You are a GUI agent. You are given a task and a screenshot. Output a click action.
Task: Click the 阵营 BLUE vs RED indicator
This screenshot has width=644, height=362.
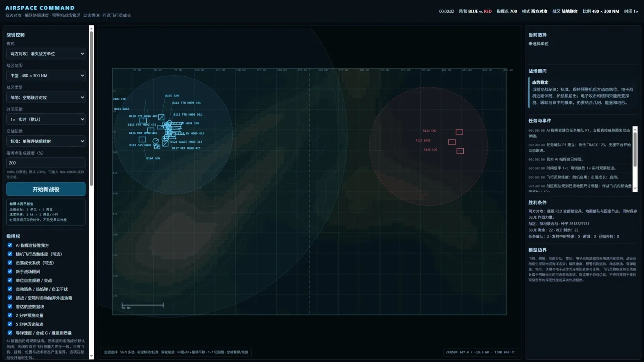475,11
